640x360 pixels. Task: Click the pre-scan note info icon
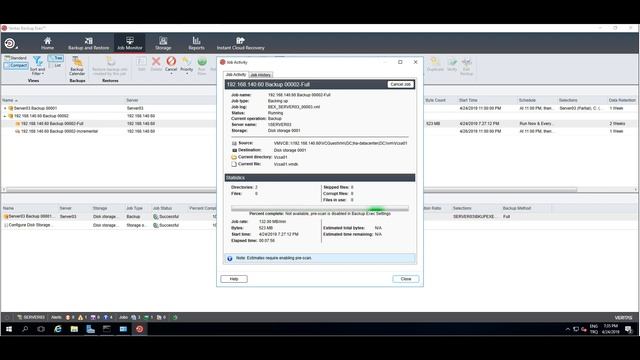[x=230, y=258]
